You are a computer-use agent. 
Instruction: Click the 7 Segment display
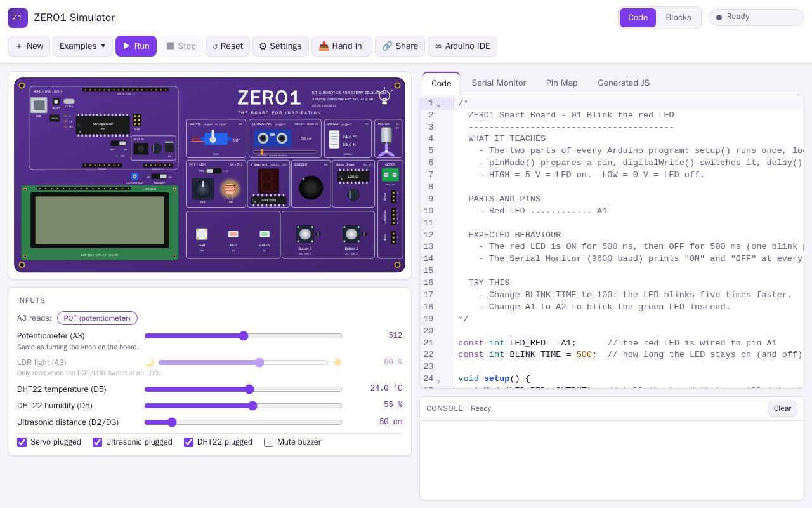tap(268, 182)
